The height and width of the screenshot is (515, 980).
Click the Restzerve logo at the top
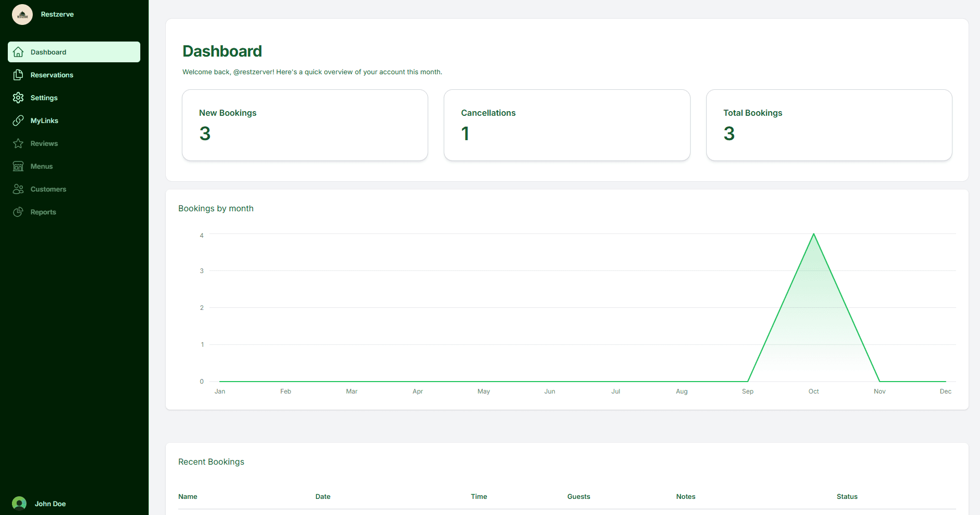tap(22, 14)
